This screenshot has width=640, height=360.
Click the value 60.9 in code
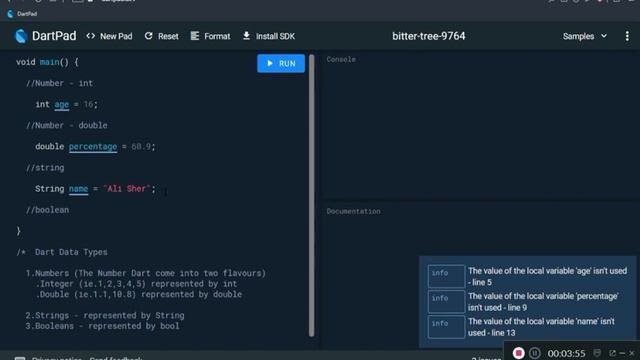pos(141,147)
